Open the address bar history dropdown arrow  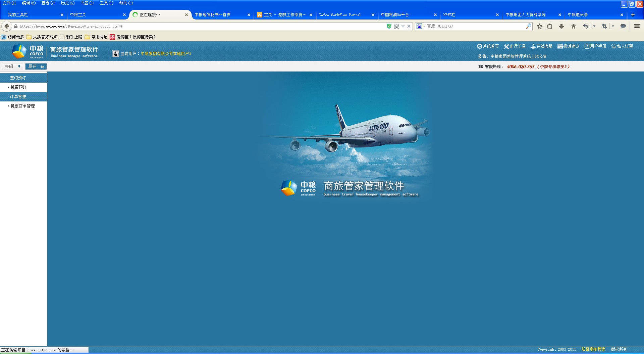click(x=403, y=26)
